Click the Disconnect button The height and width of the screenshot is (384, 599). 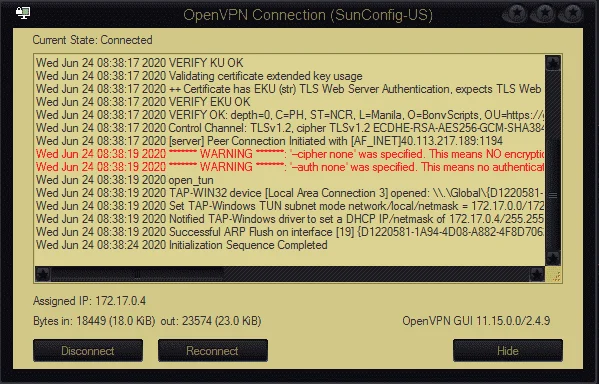click(x=88, y=350)
